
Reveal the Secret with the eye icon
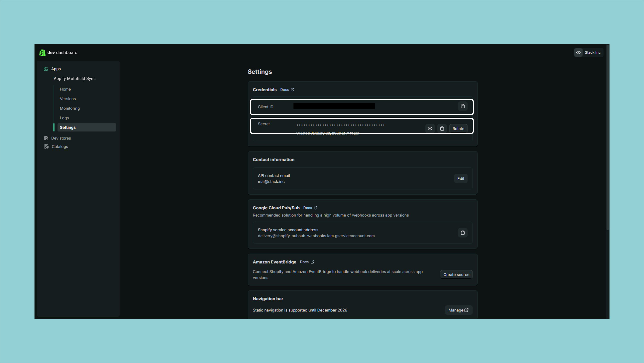(x=430, y=129)
